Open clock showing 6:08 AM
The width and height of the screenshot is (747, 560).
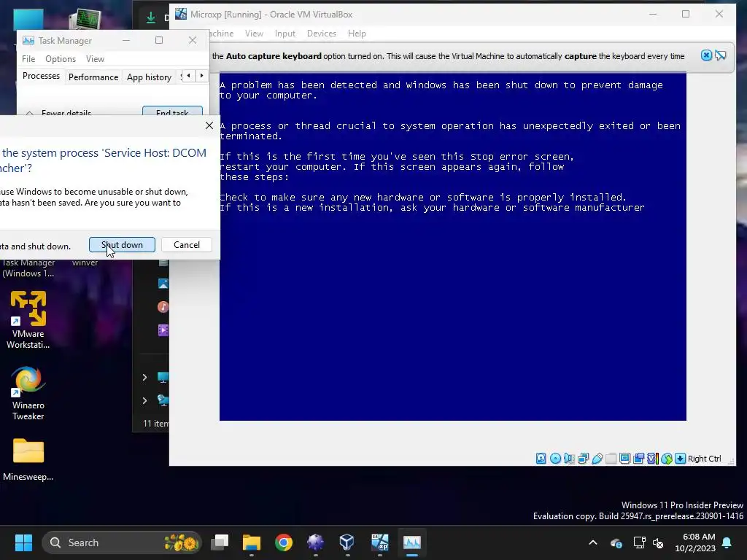click(x=695, y=542)
